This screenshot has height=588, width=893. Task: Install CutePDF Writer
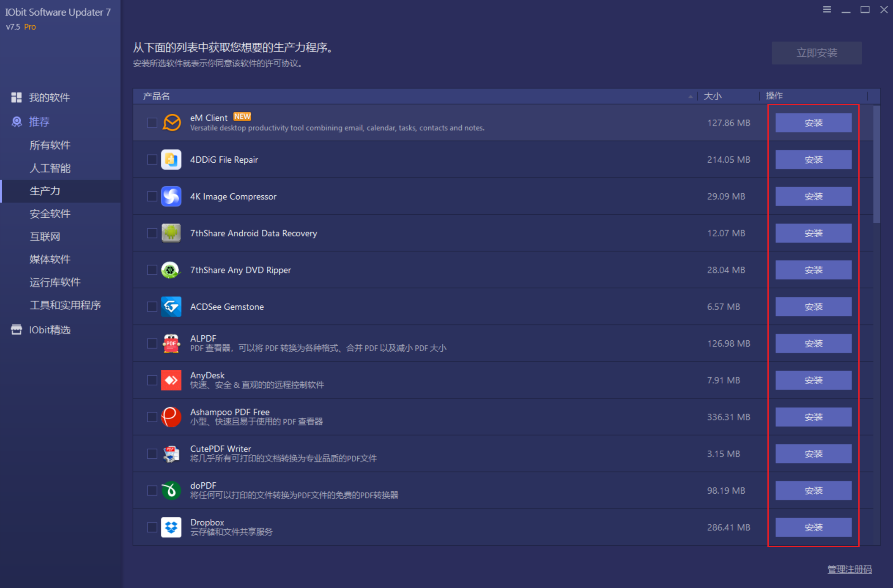pyautogui.click(x=813, y=454)
